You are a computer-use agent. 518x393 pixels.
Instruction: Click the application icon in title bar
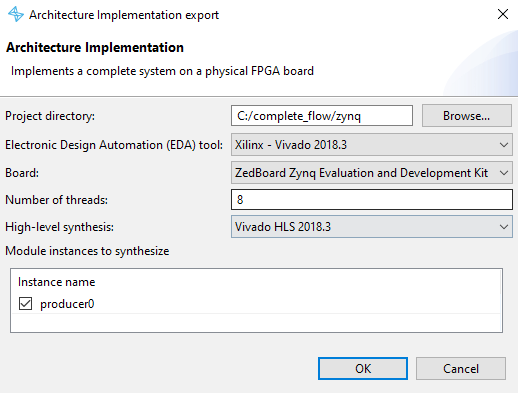(16, 15)
